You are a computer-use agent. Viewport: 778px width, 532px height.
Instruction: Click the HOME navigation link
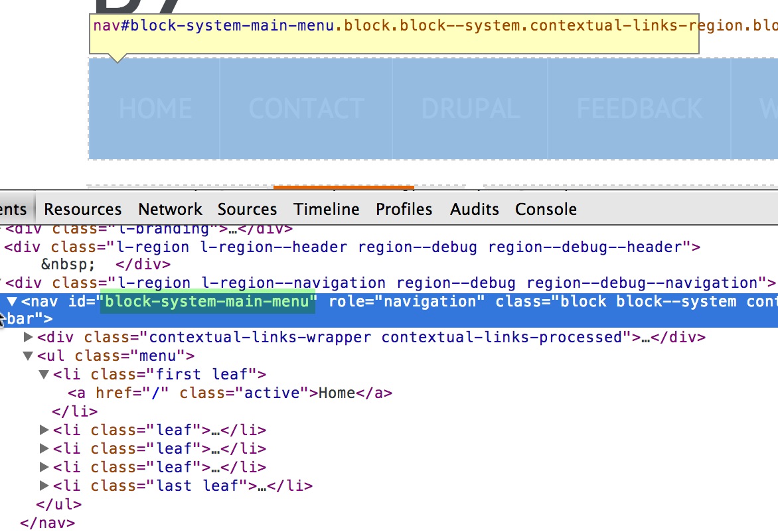pos(155,108)
